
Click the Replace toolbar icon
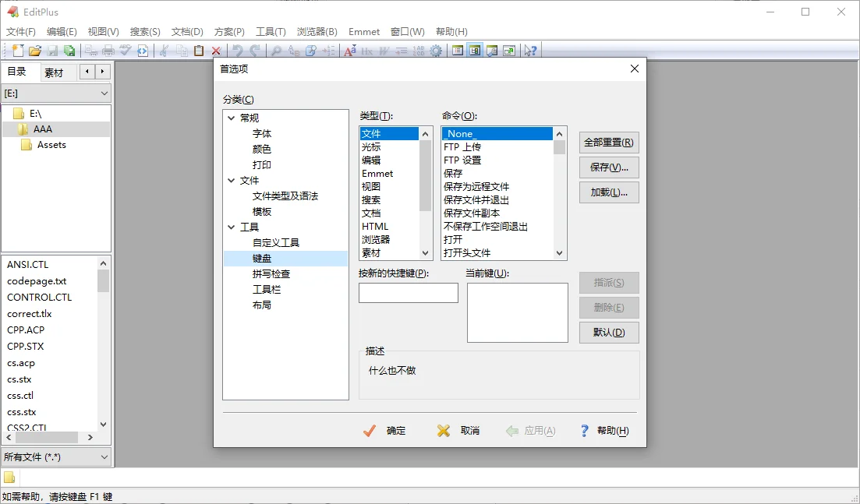click(294, 51)
